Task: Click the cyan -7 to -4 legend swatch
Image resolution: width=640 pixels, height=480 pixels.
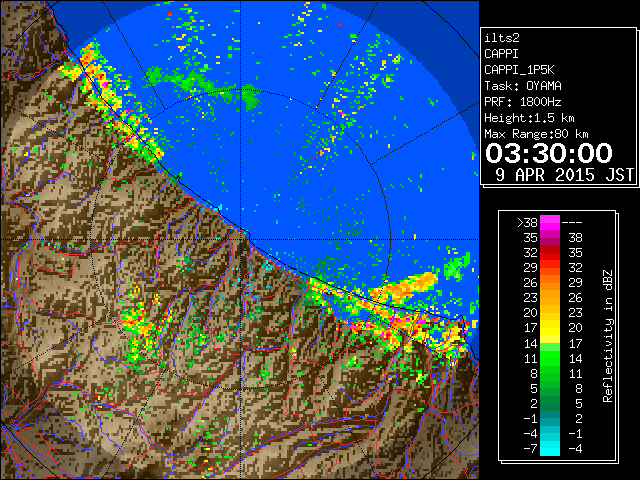Action: tap(550, 448)
